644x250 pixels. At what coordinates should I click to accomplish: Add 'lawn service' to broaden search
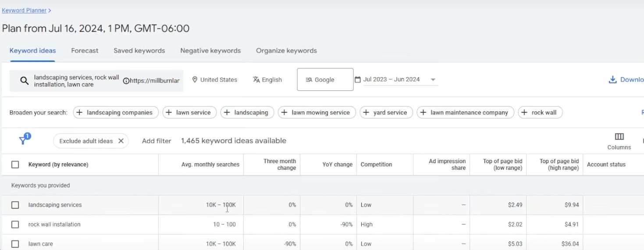(189, 112)
